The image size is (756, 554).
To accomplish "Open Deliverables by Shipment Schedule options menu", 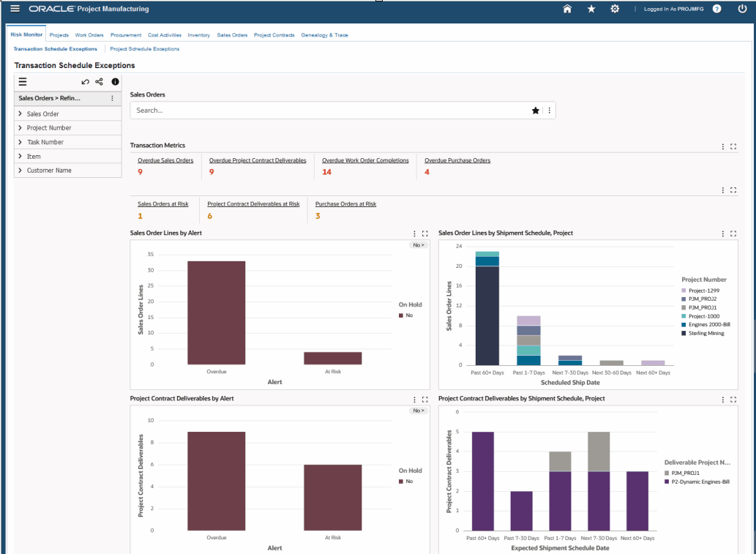I will [x=723, y=400].
